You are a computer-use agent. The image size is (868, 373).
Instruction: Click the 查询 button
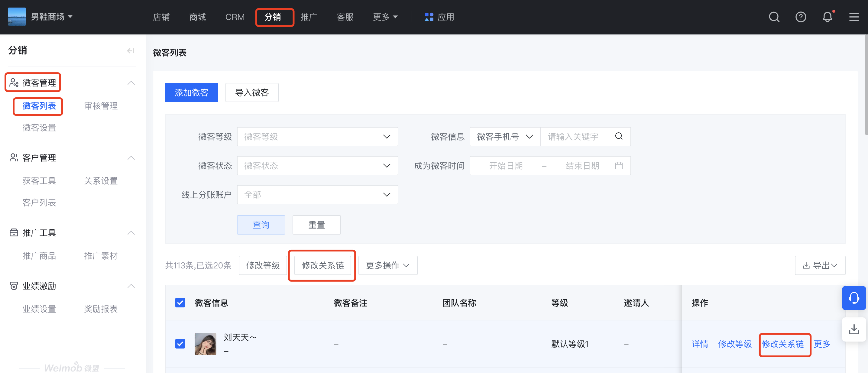[261, 225]
